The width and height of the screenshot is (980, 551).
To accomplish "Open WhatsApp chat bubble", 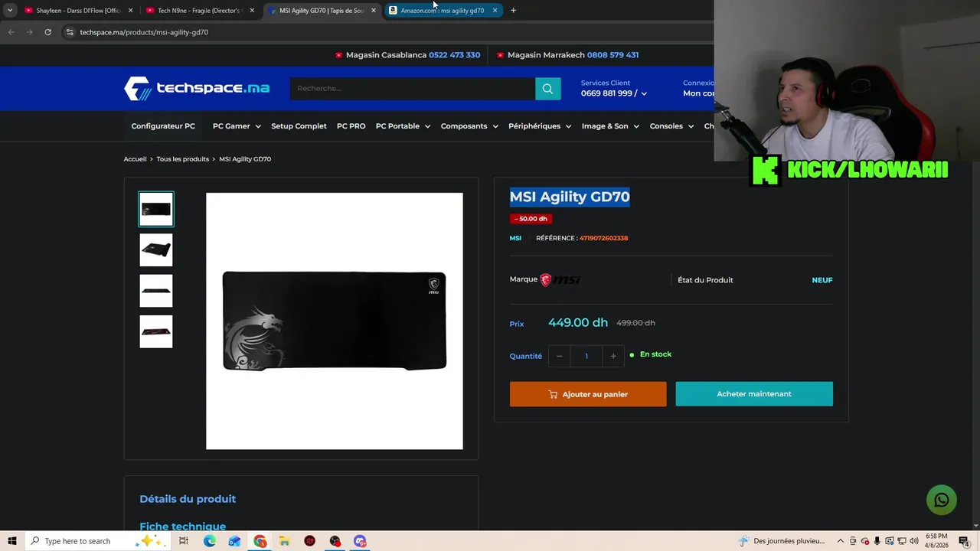I will [941, 500].
